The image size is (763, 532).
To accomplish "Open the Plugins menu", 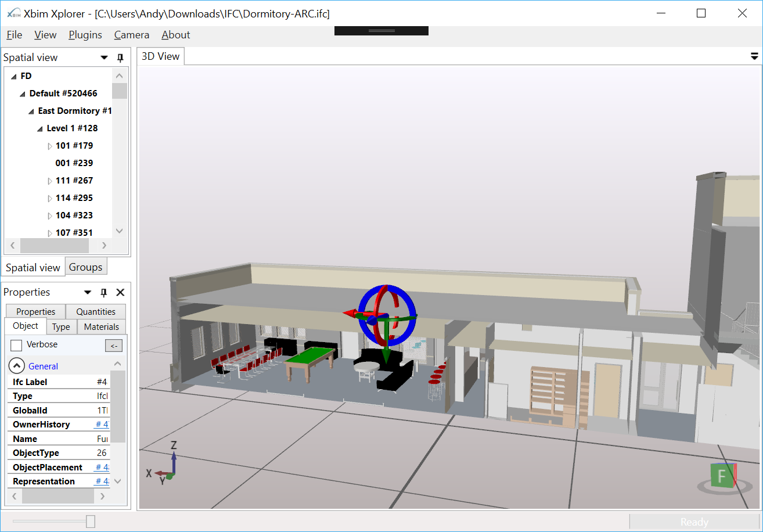I will [85, 35].
